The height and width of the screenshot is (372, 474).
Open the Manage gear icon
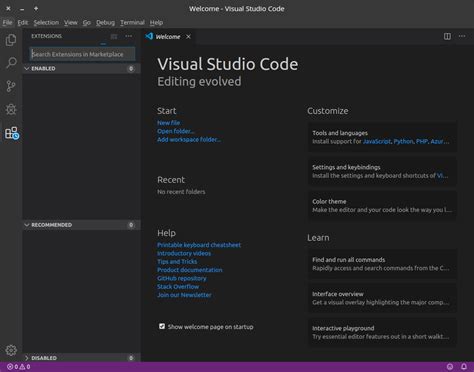click(x=11, y=350)
